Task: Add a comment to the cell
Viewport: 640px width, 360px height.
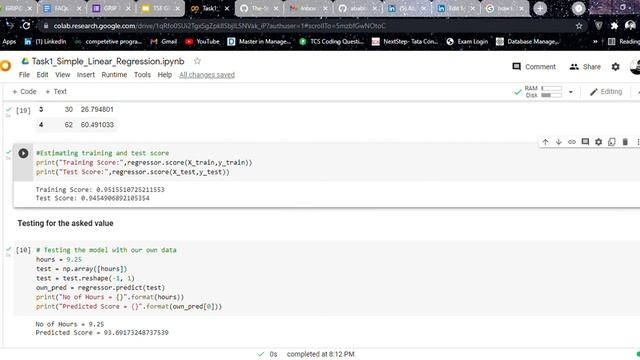Action: [585, 142]
